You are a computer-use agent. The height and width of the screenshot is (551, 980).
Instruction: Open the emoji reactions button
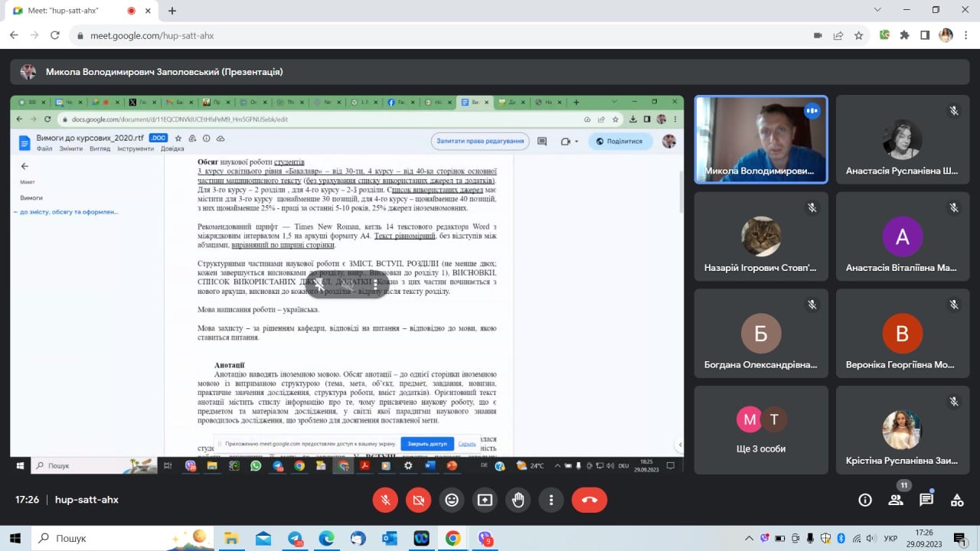452,500
